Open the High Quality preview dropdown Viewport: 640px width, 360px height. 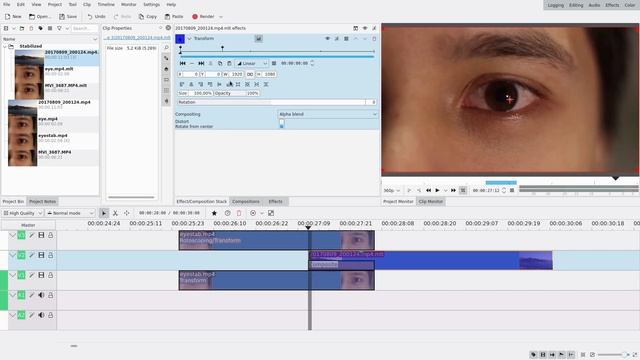click(x=22, y=213)
